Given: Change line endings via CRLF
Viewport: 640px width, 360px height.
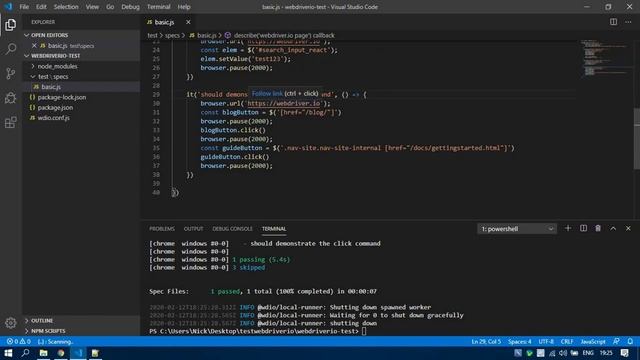Looking at the screenshot, I should click(x=567, y=342).
